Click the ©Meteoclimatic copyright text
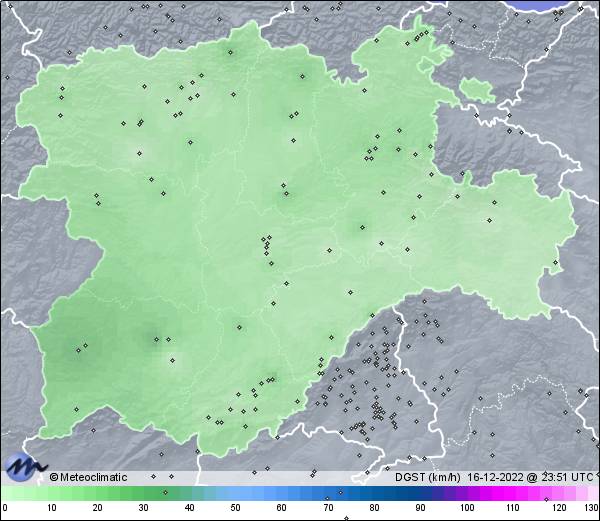Image resolution: width=600 pixels, height=521 pixels. 88,477
